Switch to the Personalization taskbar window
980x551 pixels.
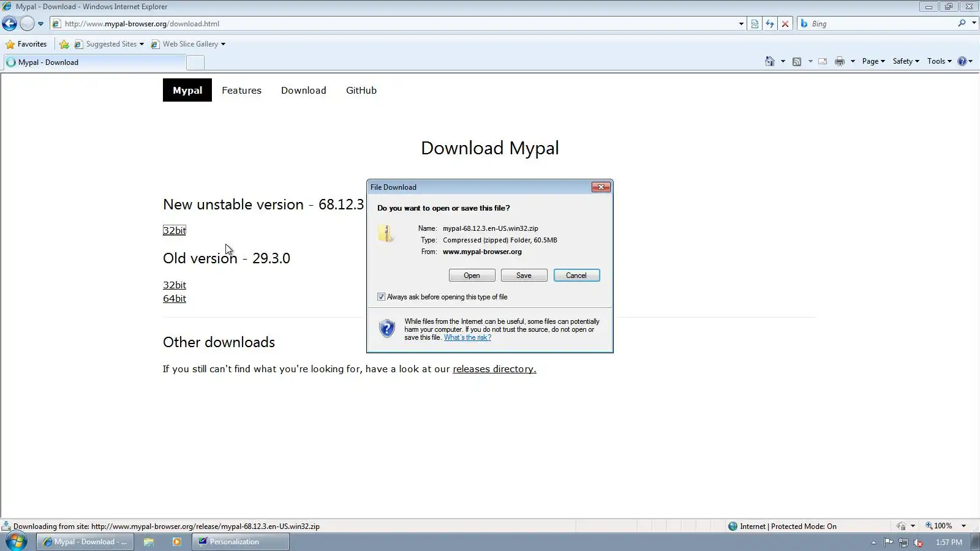(x=241, y=542)
